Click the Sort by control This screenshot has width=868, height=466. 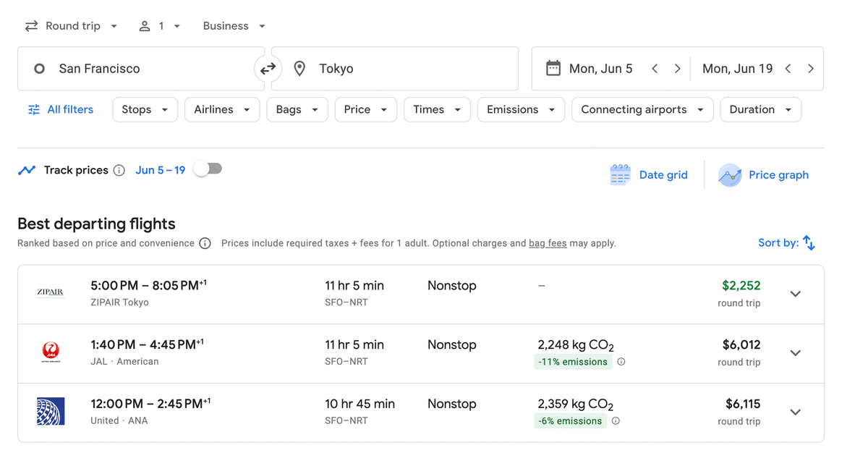click(786, 242)
